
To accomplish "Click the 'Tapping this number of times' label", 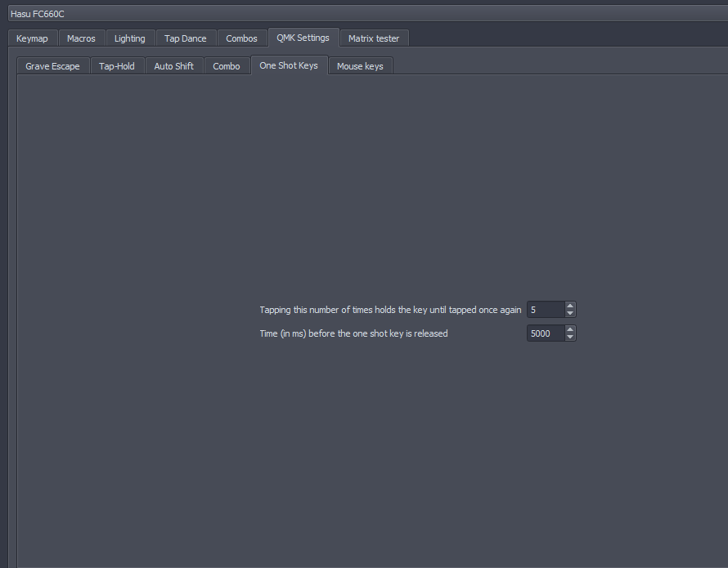I will (390, 310).
